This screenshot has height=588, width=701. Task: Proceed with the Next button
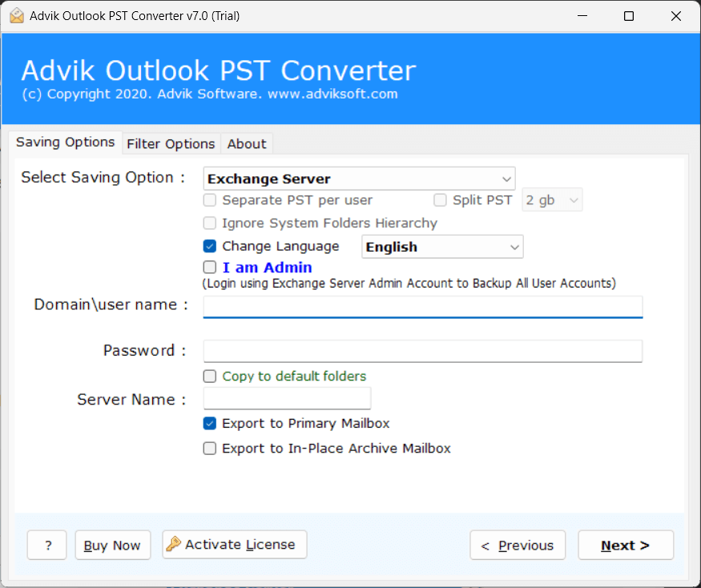pyautogui.click(x=626, y=545)
